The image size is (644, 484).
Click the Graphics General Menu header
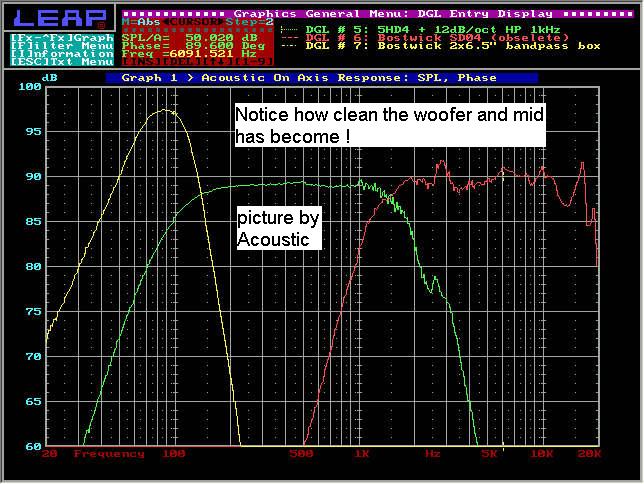(x=392, y=14)
